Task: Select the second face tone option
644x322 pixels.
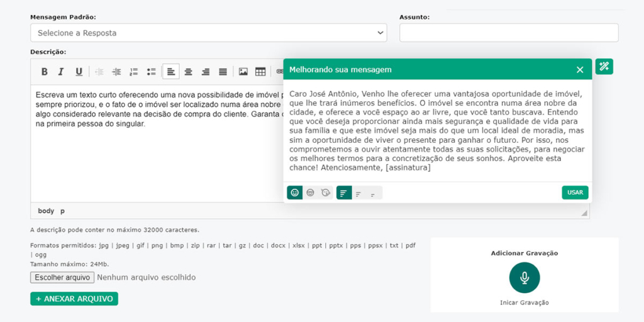Action: click(310, 192)
